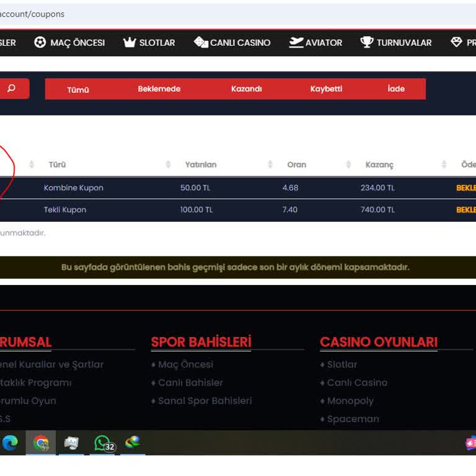Sort by the Oran column arrows
This screenshot has width=476, height=476.
coord(348,164)
